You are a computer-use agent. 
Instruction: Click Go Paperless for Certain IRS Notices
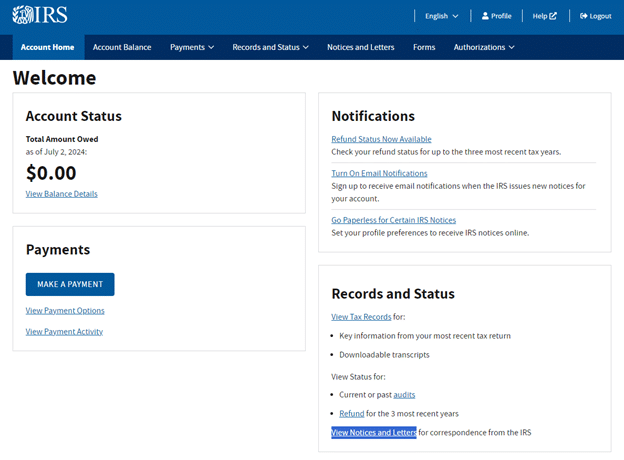393,220
